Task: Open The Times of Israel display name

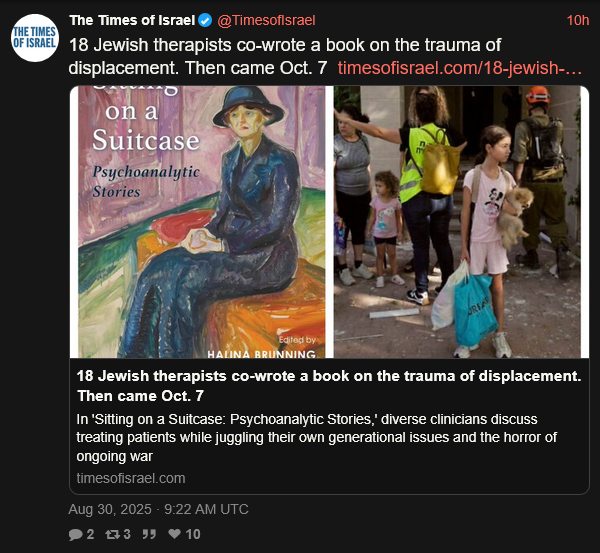Action: [132, 20]
